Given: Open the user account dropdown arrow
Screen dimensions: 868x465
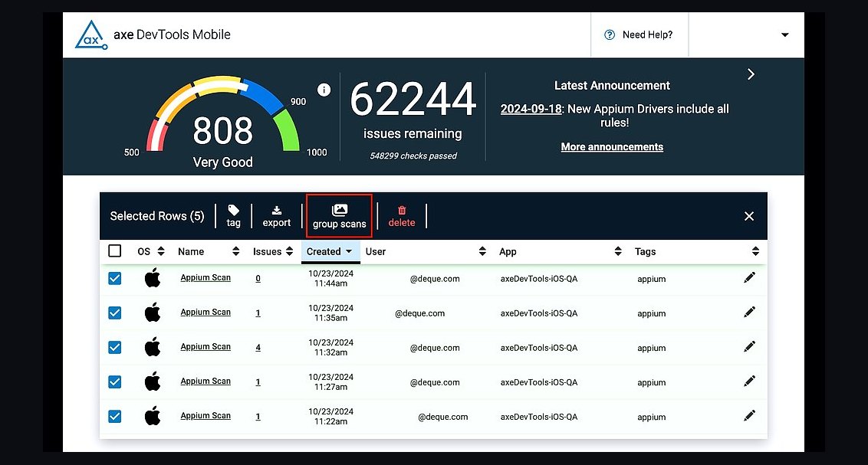Looking at the screenshot, I should coord(784,34).
